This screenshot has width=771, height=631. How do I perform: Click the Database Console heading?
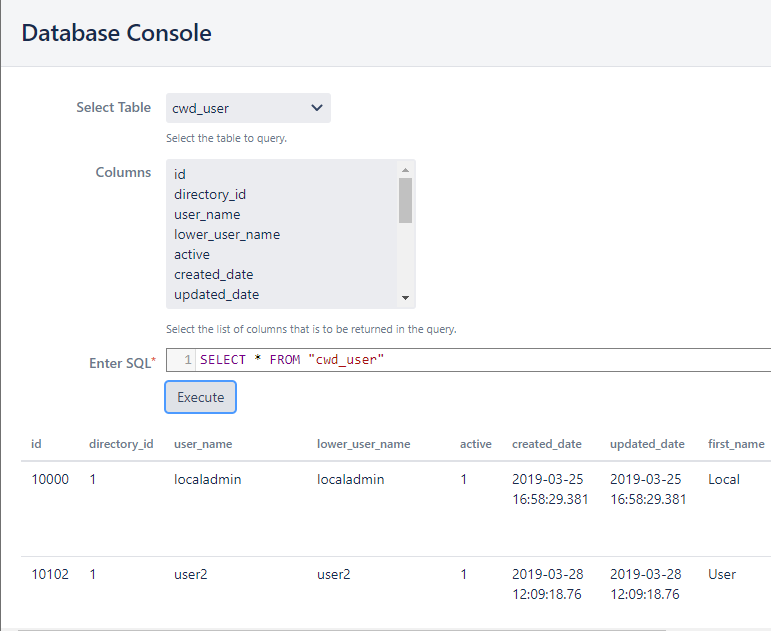pyautogui.click(x=117, y=33)
